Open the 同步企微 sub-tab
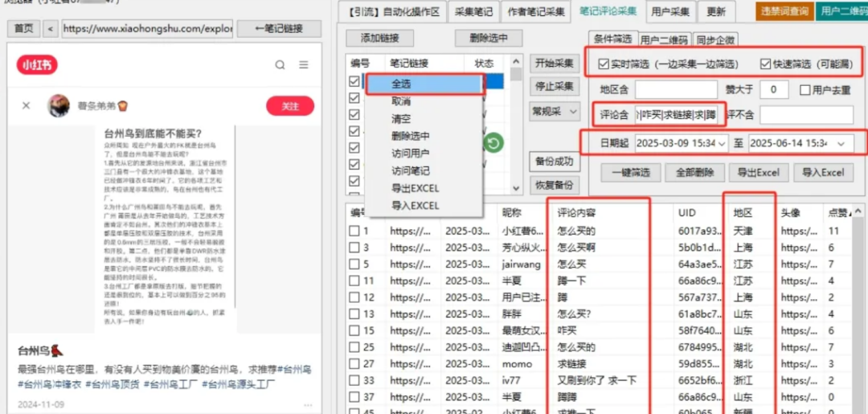Screen dimensions: 868x414 pos(715,40)
